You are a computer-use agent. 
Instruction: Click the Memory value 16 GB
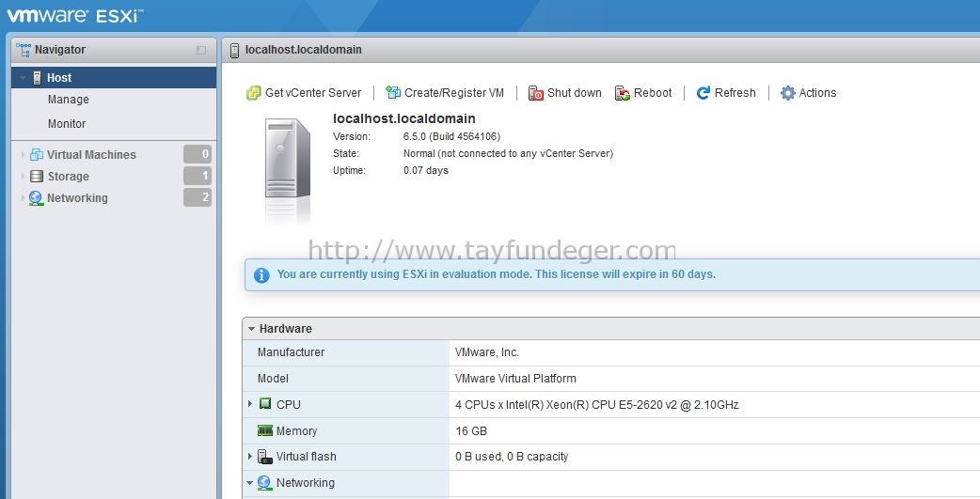pos(471,431)
